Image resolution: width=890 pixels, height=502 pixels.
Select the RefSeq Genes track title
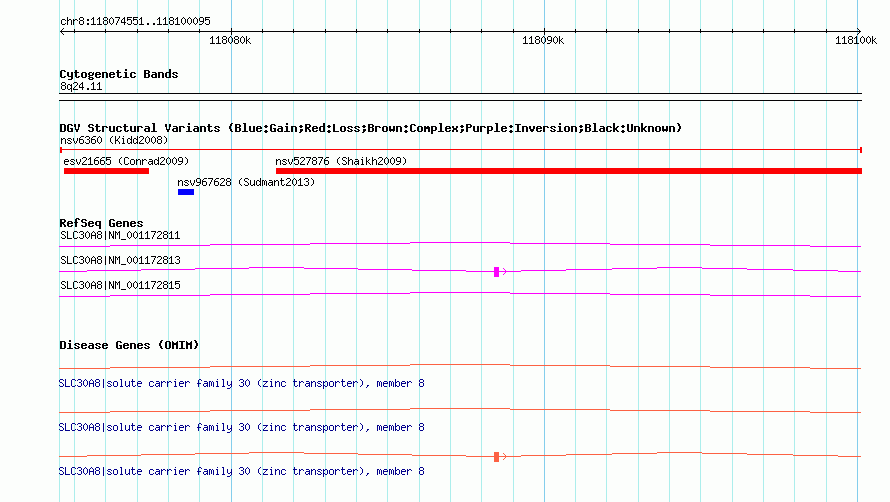click(x=101, y=223)
